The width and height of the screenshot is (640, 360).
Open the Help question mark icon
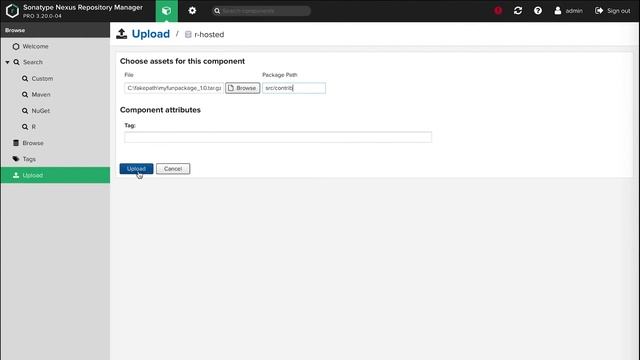click(538, 11)
